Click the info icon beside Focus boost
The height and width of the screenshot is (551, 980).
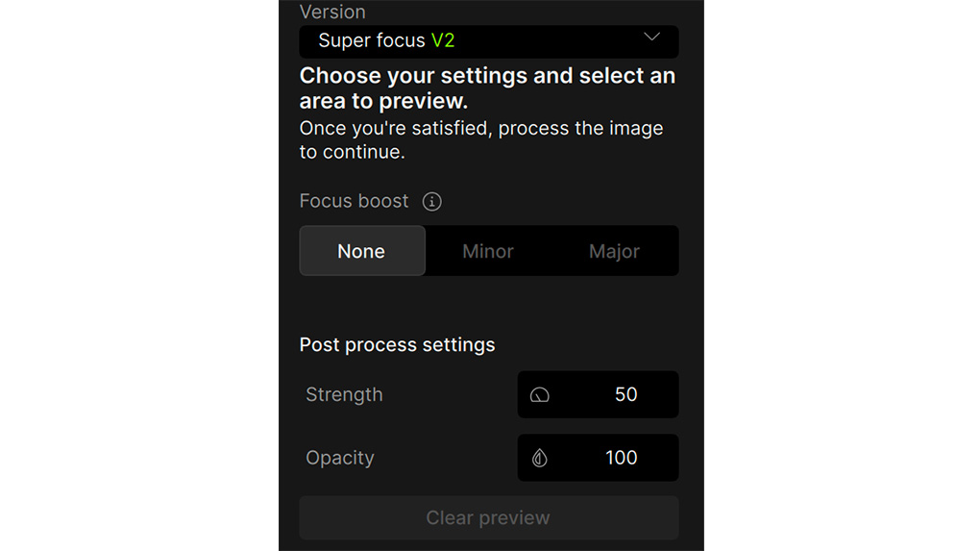[x=432, y=201]
